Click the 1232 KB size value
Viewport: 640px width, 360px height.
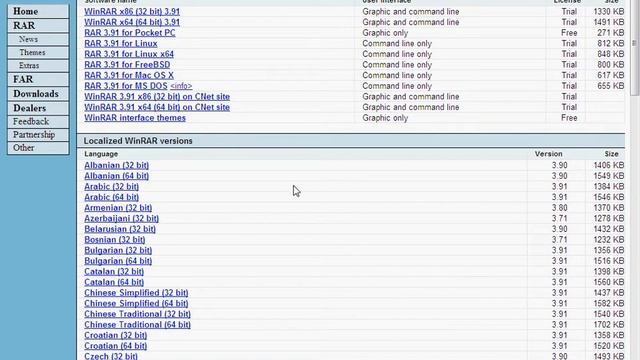pyautogui.click(x=609, y=240)
